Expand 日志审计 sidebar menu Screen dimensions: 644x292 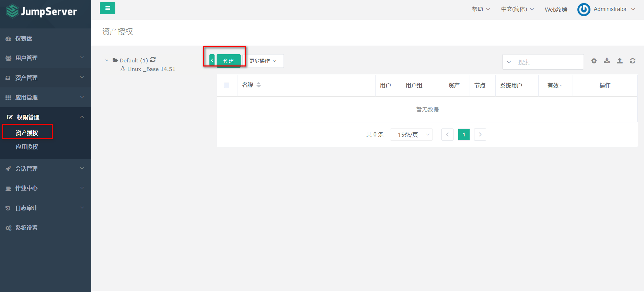point(45,208)
